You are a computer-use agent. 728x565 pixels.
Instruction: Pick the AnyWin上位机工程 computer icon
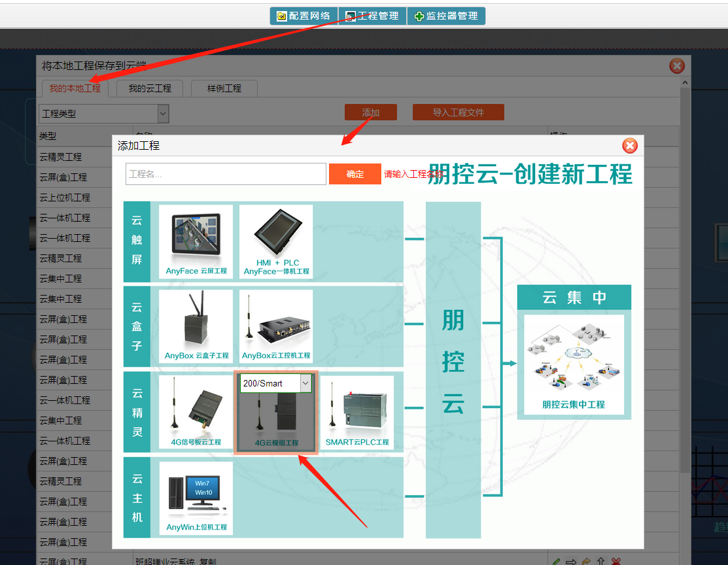pos(196,498)
